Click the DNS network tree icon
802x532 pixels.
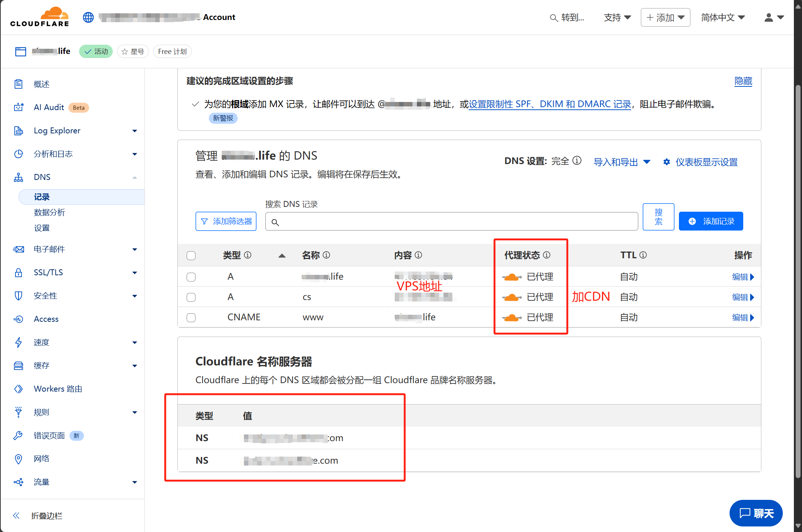point(18,177)
